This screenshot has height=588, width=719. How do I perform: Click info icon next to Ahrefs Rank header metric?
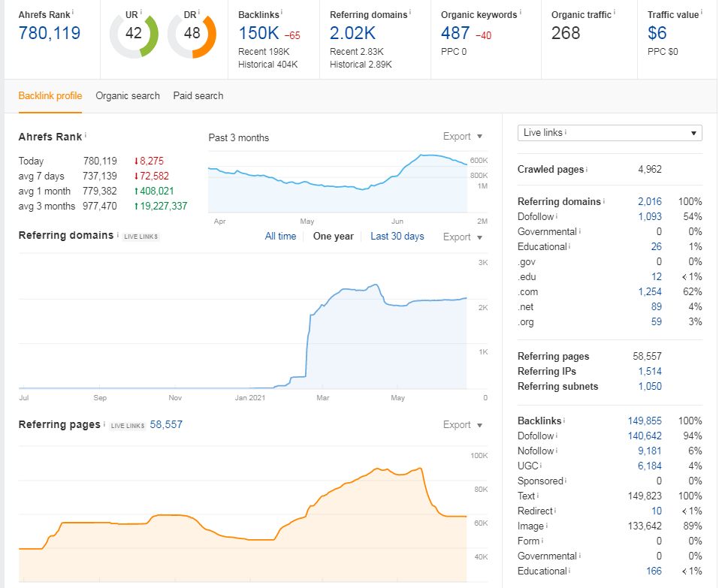point(73,12)
